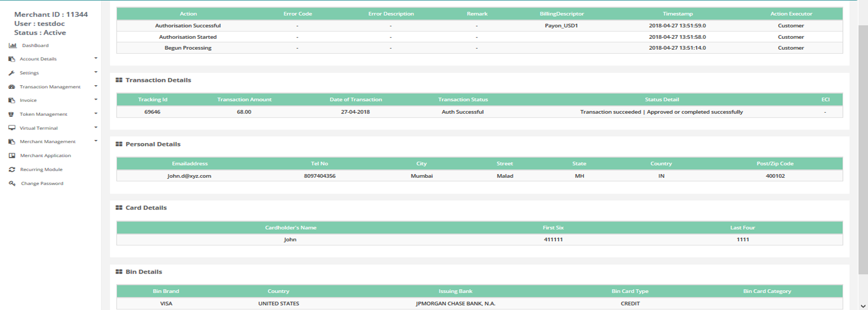Click the scrollbar down arrow
The width and height of the screenshot is (868, 310).
coord(863,306)
